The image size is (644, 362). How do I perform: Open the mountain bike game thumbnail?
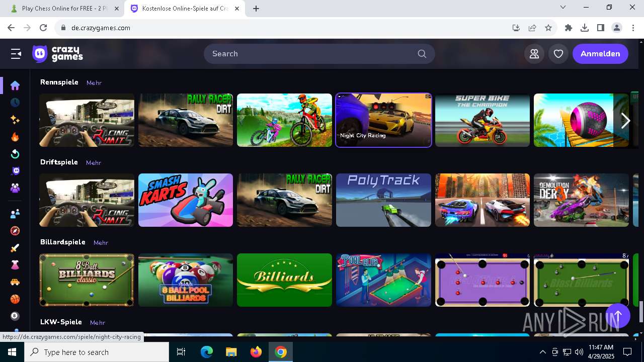tap(284, 120)
